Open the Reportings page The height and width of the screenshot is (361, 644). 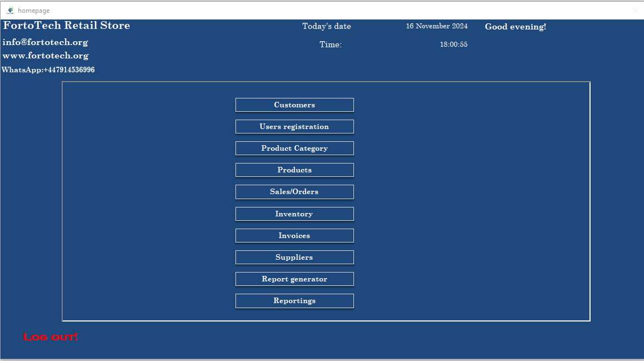pos(294,301)
